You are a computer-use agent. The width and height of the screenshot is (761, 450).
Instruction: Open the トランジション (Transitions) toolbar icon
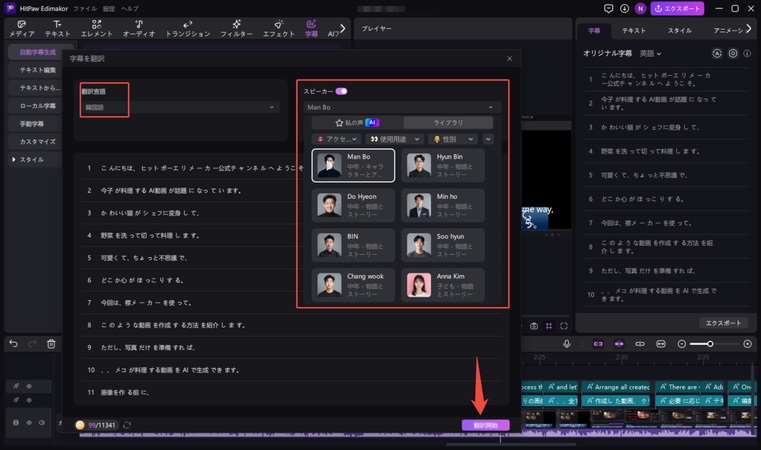pyautogui.click(x=188, y=27)
